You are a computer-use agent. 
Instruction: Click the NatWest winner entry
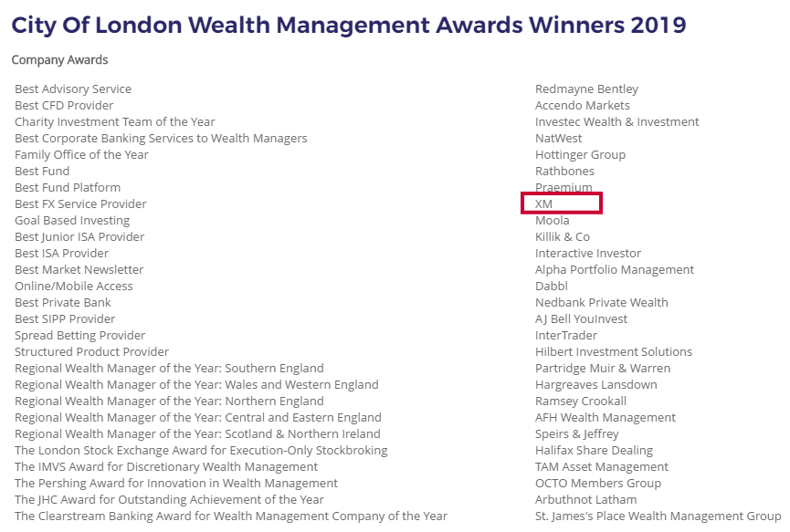(x=558, y=139)
